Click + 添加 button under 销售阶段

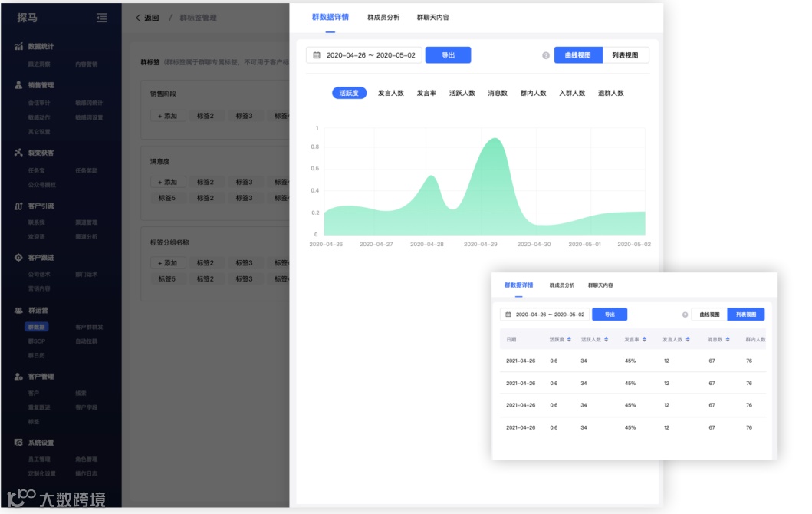(x=167, y=116)
